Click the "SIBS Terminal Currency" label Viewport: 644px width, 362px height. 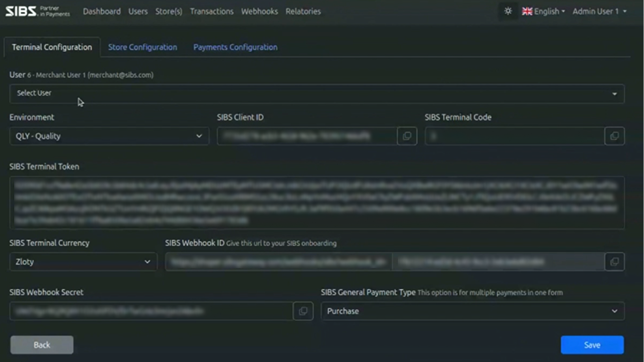tap(49, 243)
